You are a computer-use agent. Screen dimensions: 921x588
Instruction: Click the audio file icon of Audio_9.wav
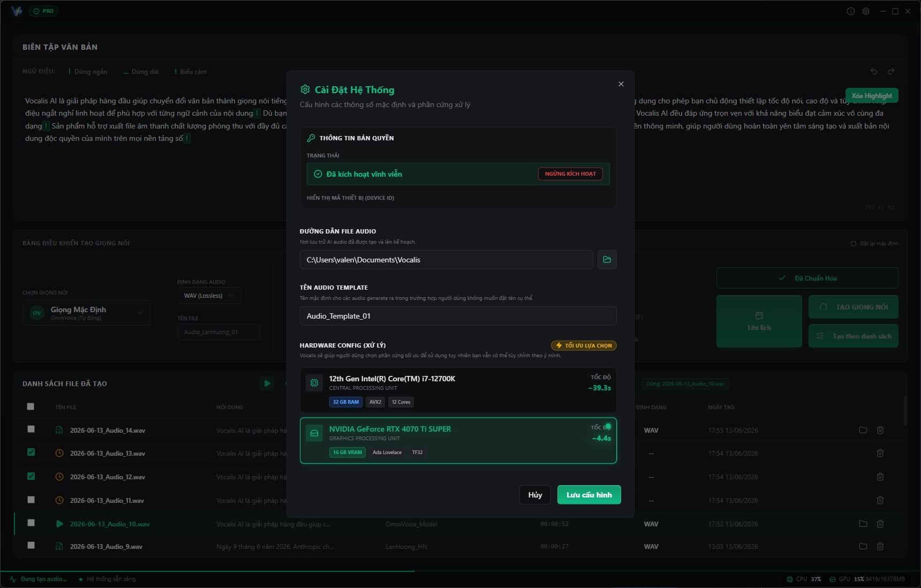click(59, 546)
